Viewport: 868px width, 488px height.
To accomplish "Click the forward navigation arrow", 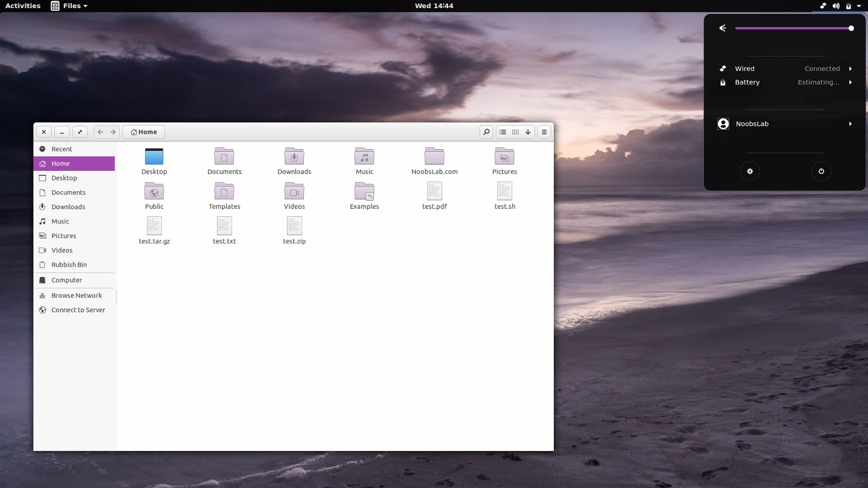I will 113,132.
